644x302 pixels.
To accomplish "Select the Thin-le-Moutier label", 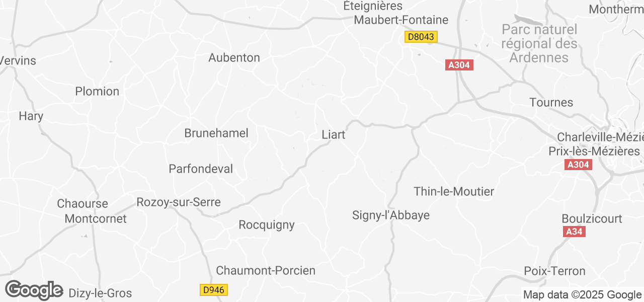I will pyautogui.click(x=454, y=191).
